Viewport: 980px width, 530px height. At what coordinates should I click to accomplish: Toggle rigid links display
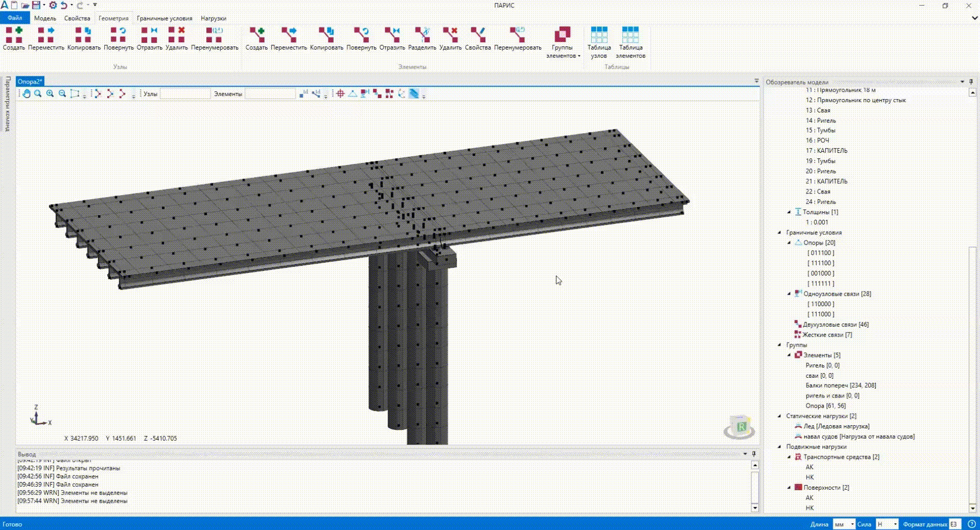[389, 93]
